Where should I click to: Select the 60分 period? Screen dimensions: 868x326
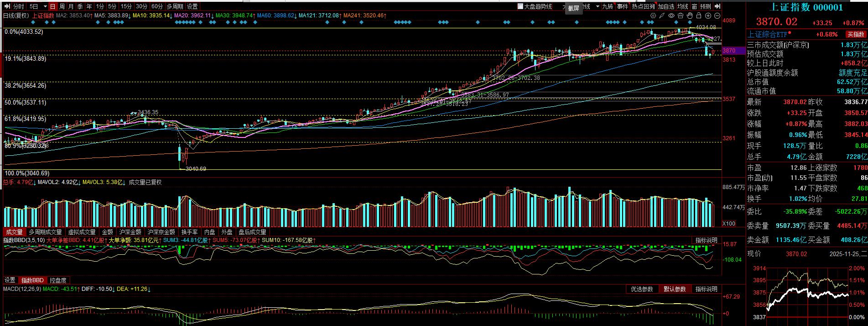point(157,6)
